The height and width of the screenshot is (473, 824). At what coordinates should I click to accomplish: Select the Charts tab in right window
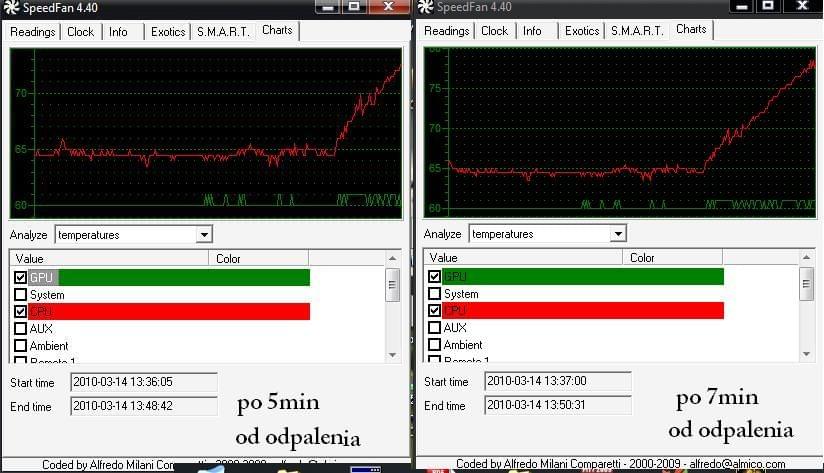pyautogui.click(x=691, y=29)
